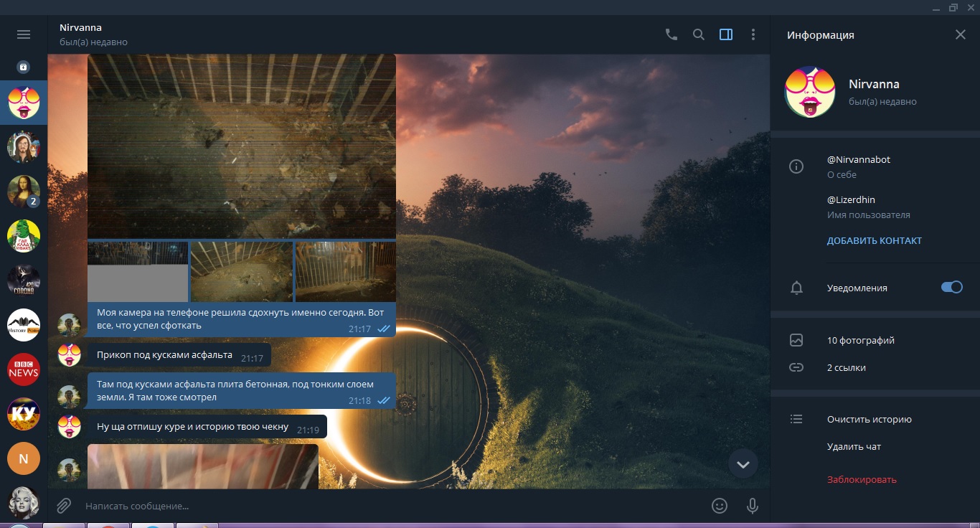
Task: Click Удалить чат
Action: (854, 447)
